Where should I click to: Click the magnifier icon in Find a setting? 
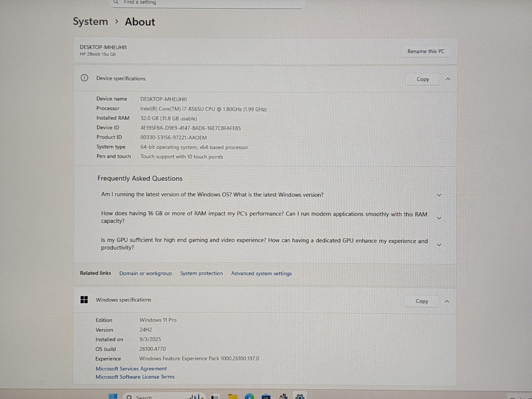pos(116,2)
